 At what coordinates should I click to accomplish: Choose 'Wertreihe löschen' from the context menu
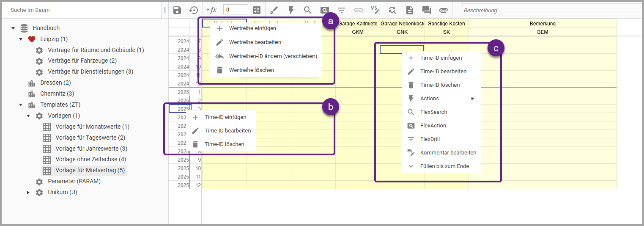(x=251, y=70)
